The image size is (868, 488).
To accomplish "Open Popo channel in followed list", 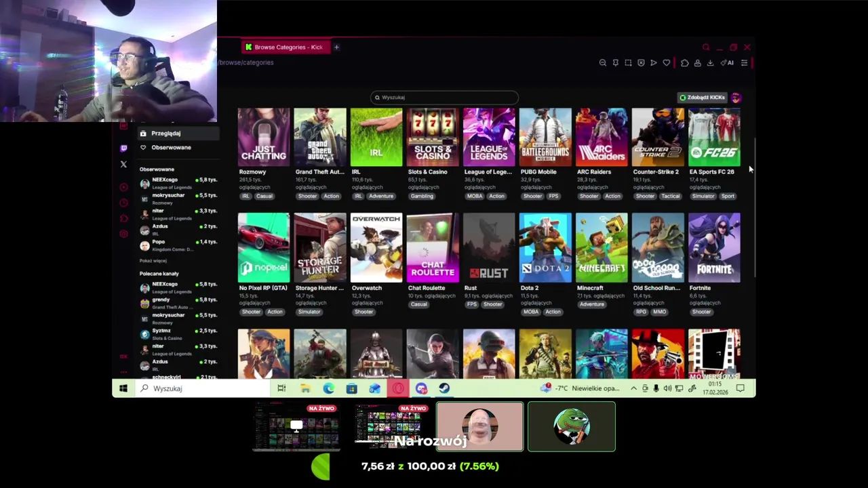I will pyautogui.click(x=178, y=245).
